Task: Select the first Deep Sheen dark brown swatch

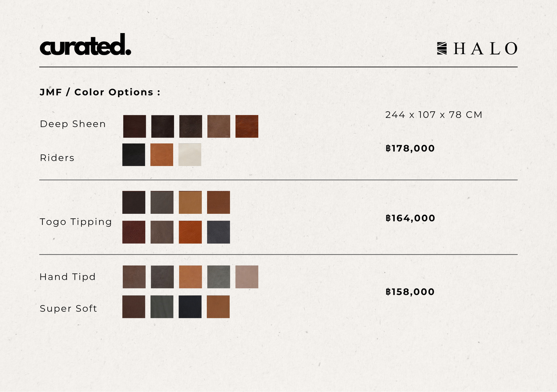Action: [135, 126]
